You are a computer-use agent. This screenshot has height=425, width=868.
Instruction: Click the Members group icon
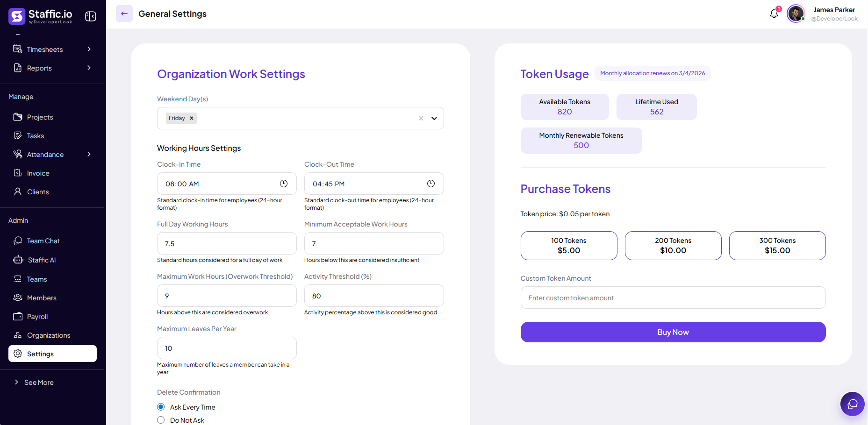point(18,297)
